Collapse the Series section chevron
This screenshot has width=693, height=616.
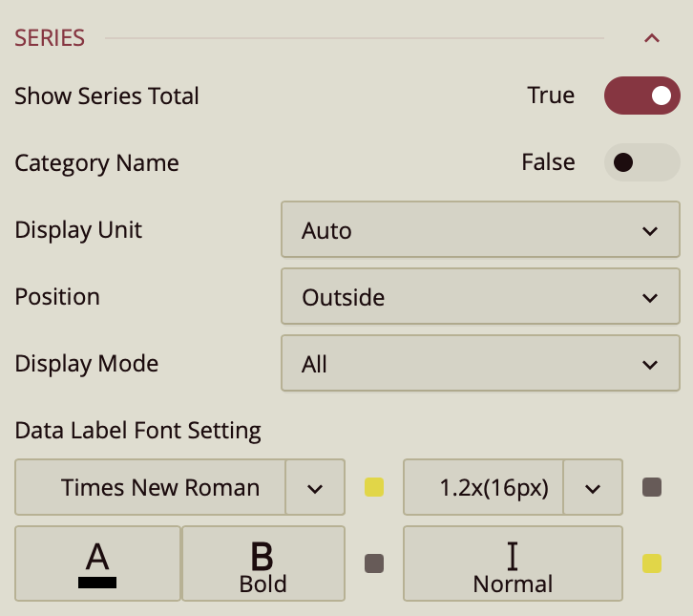(x=652, y=39)
